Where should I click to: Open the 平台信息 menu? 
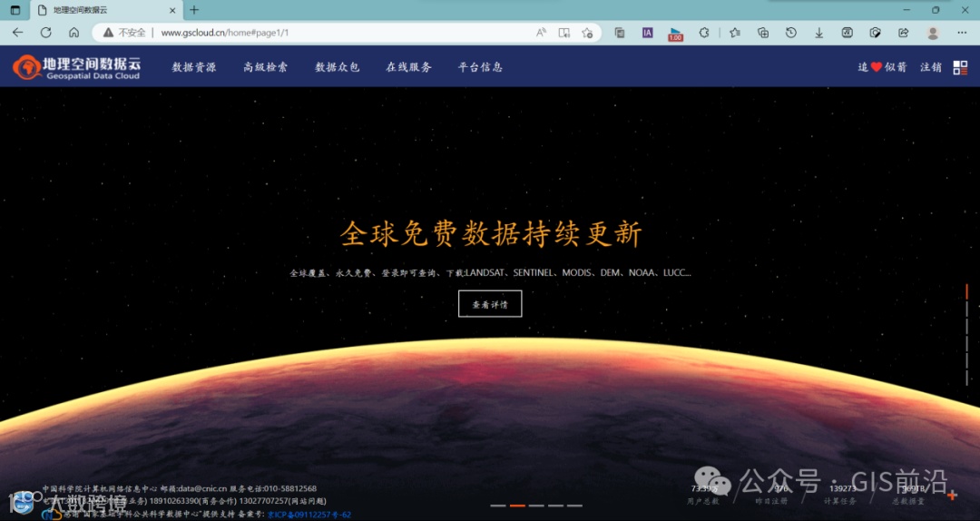[x=480, y=67]
